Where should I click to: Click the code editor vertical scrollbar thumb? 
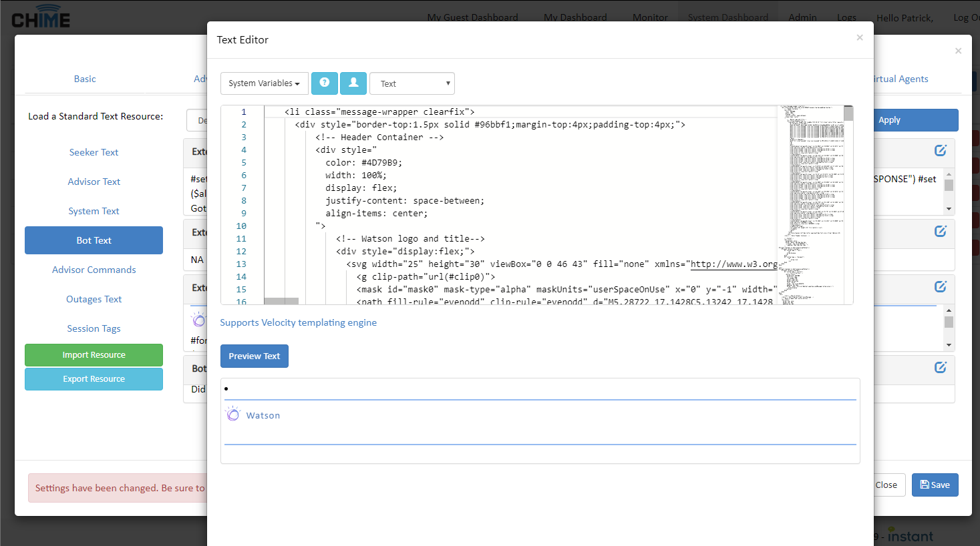pos(848,113)
